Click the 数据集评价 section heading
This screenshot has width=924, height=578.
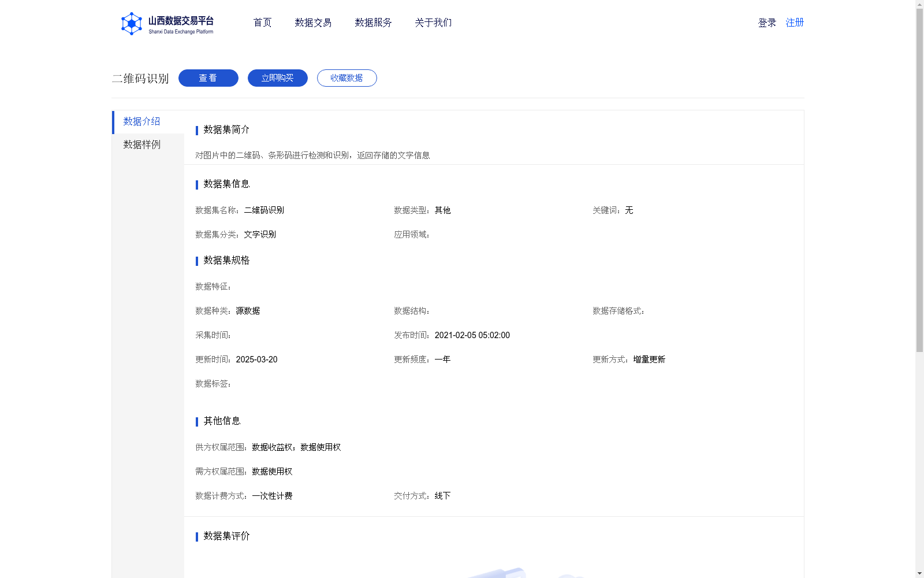click(226, 536)
